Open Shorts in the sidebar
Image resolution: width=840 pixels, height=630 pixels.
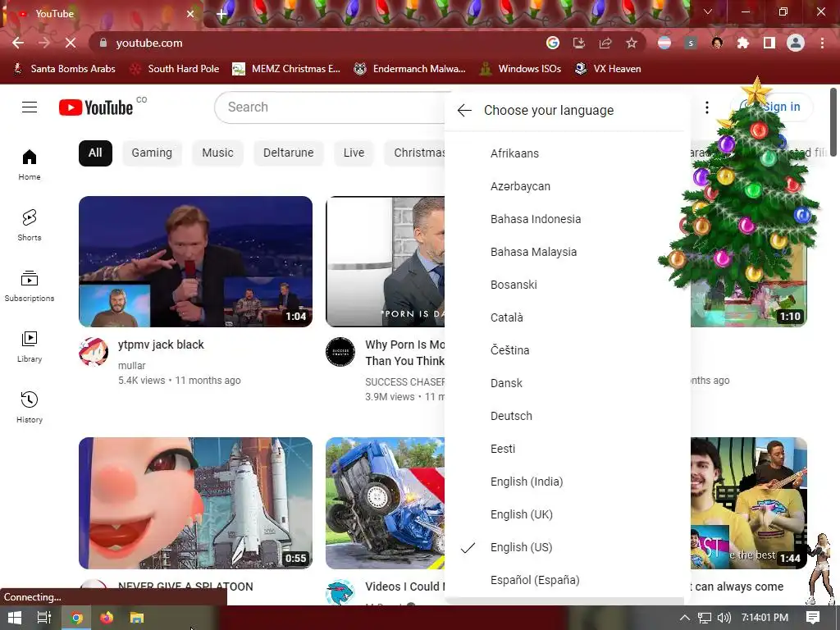point(30,225)
